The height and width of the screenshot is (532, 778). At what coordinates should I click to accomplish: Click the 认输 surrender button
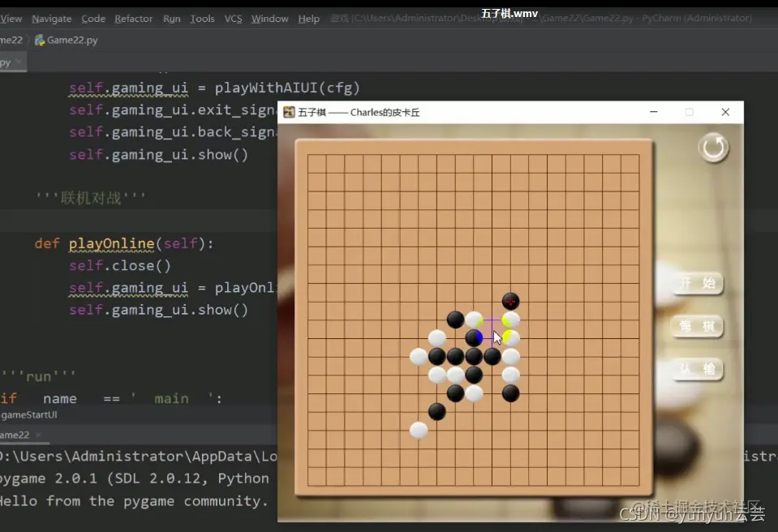point(697,368)
